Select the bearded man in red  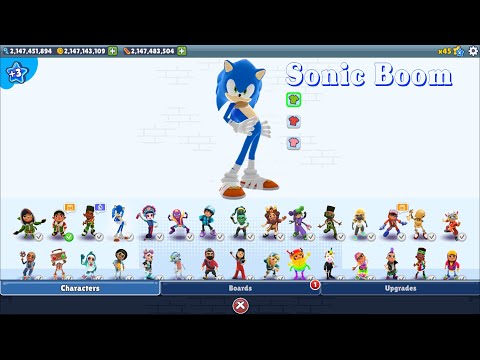(x=209, y=264)
